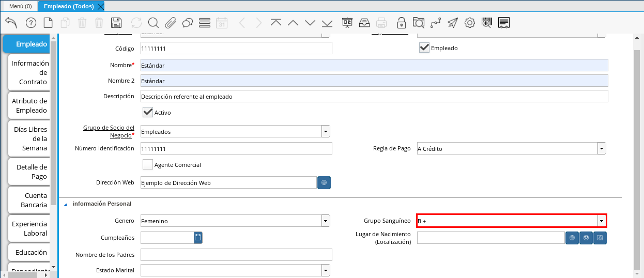This screenshot has width=644, height=278.
Task: Expand the Regla de Pago dropdown
Action: [x=602, y=149]
